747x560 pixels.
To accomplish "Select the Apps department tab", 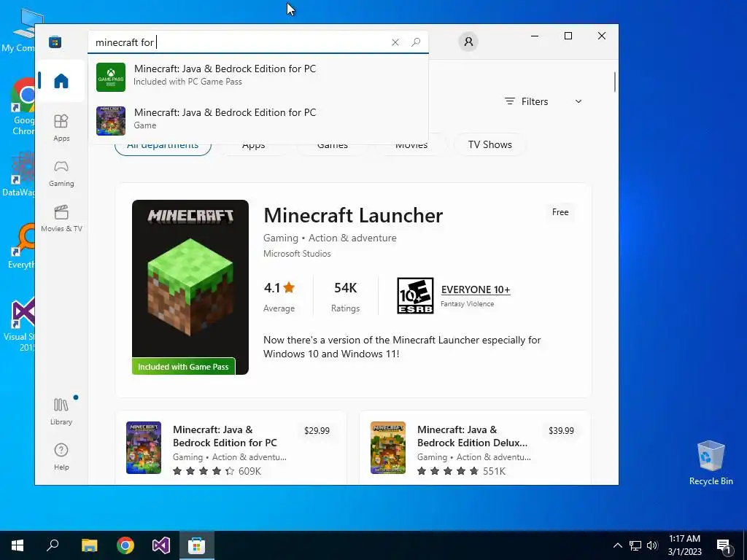I will [253, 145].
